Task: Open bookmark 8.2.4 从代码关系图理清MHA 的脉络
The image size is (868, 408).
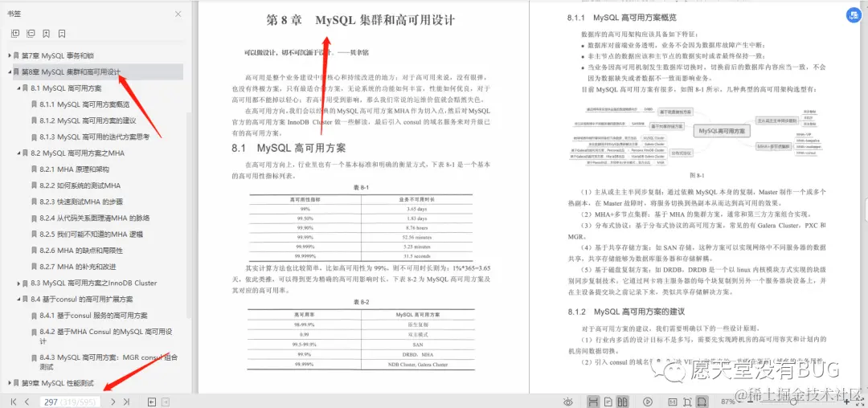Action: (95, 218)
